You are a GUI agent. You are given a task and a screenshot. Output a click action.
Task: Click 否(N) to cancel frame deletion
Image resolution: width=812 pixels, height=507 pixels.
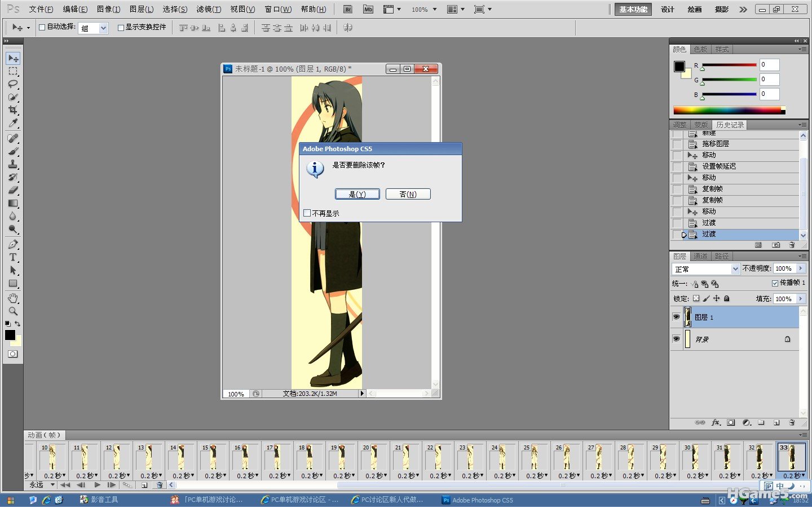(408, 194)
